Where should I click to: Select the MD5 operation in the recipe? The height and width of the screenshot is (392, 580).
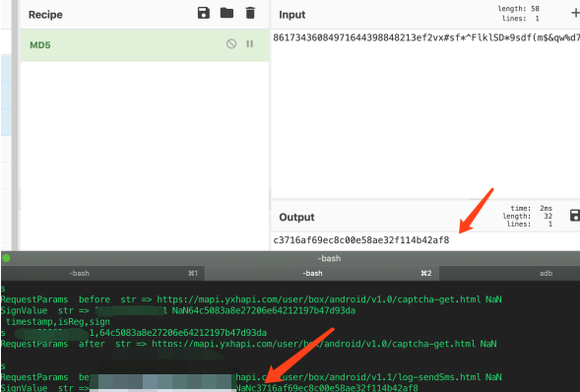144,45
